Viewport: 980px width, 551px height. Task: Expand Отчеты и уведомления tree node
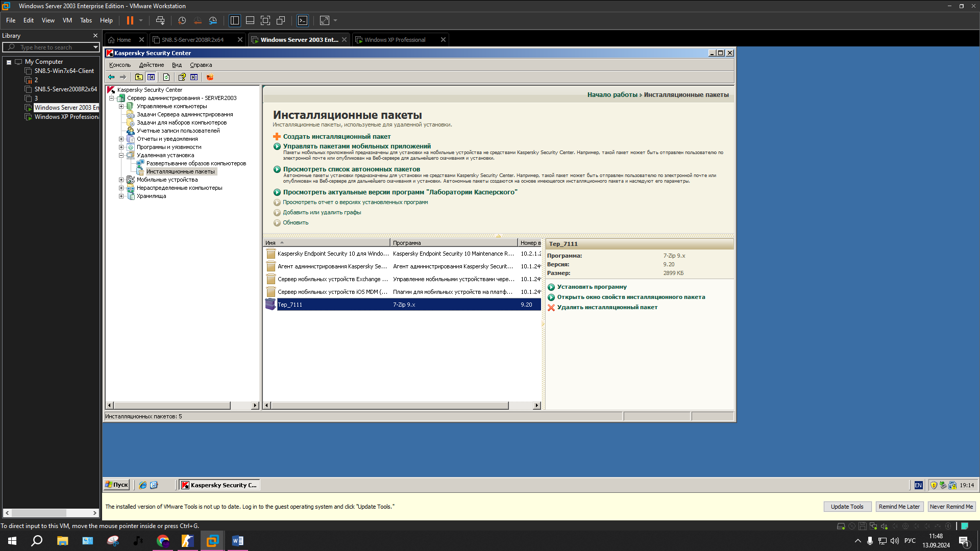pyautogui.click(x=121, y=139)
